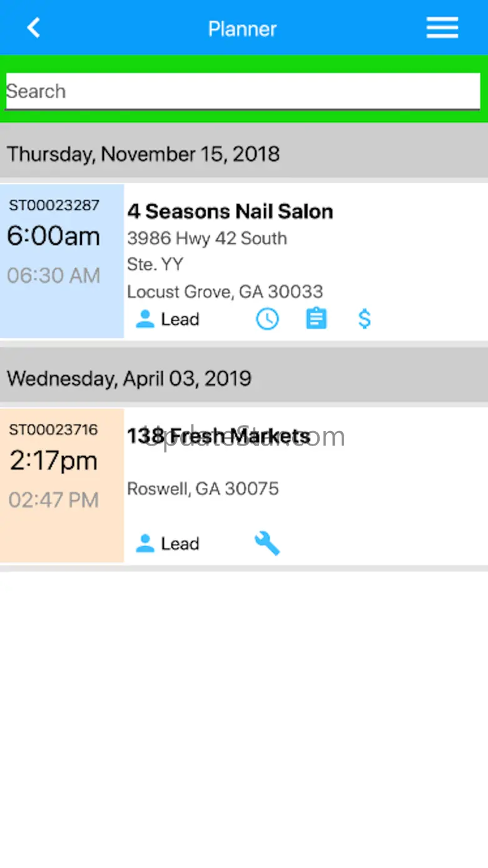The height and width of the screenshot is (868, 488).
Task: Open the 138 Fresh Markets entry
Action: coord(219,436)
